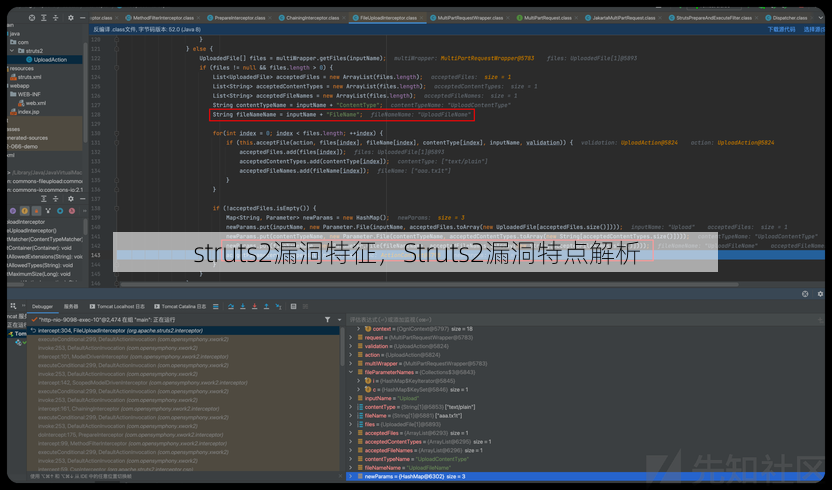The width and height of the screenshot is (832, 490).
Task: Click the frames filter funnel icon
Action: (327, 320)
